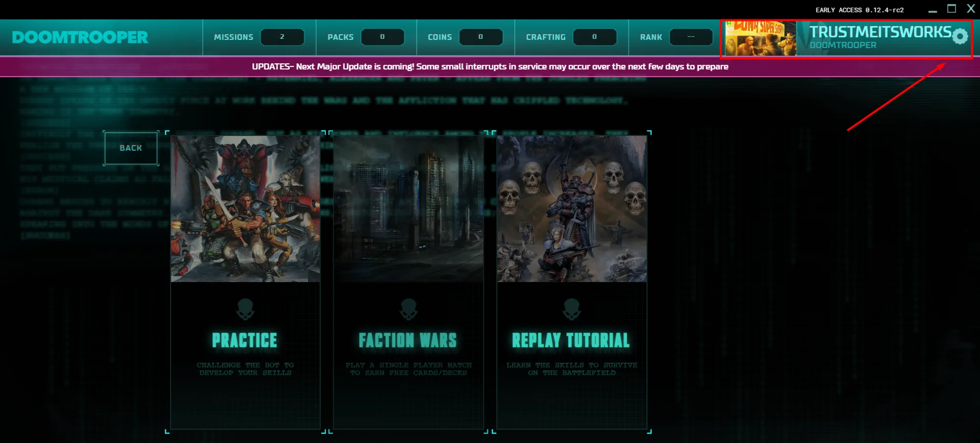Click the Coins value box

pos(481,37)
